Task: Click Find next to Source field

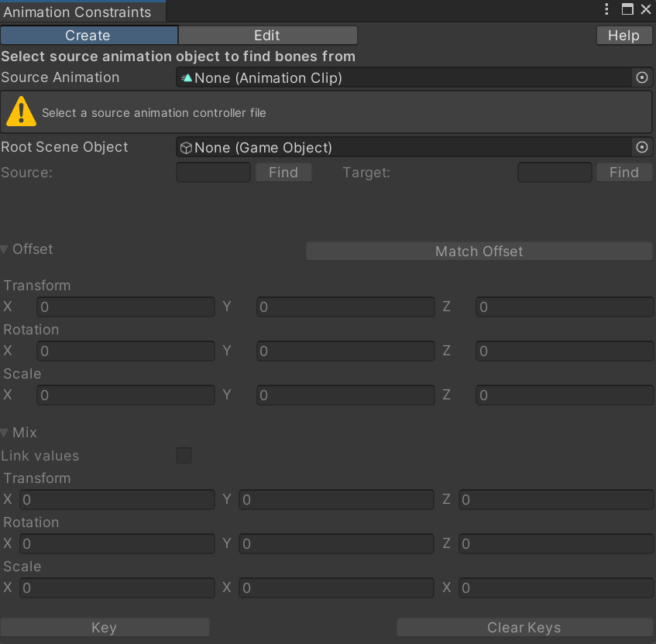Action: [283, 173]
